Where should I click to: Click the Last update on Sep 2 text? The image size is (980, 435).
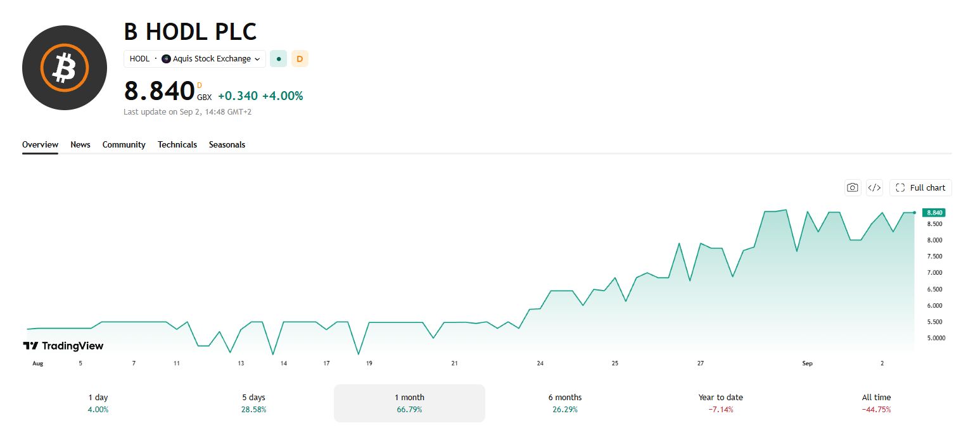click(188, 112)
